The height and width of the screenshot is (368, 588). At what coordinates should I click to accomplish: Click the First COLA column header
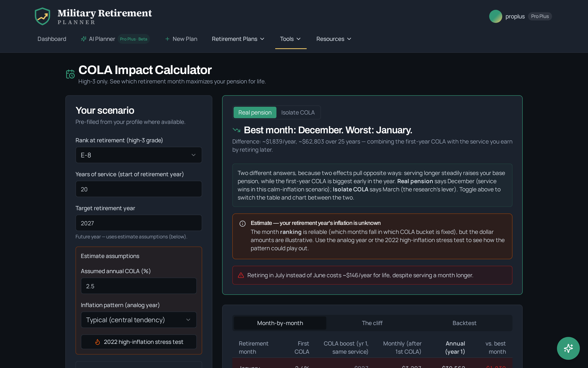click(302, 348)
